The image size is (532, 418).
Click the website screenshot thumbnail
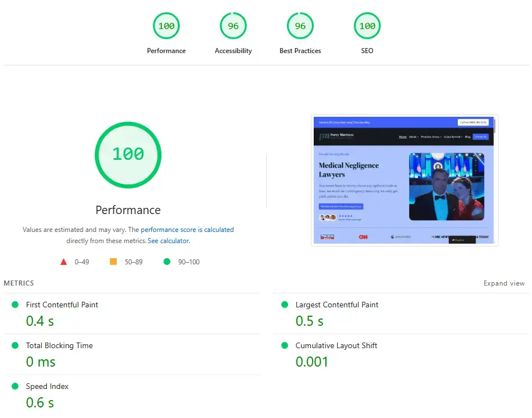[x=404, y=180]
